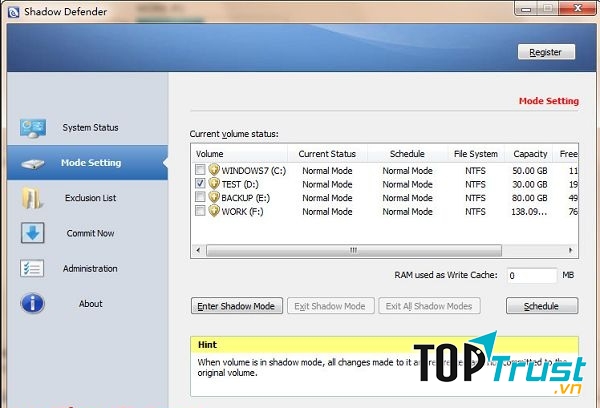The image size is (600, 408).
Task: Focus the RAM used as Write Cache field
Action: point(530,275)
